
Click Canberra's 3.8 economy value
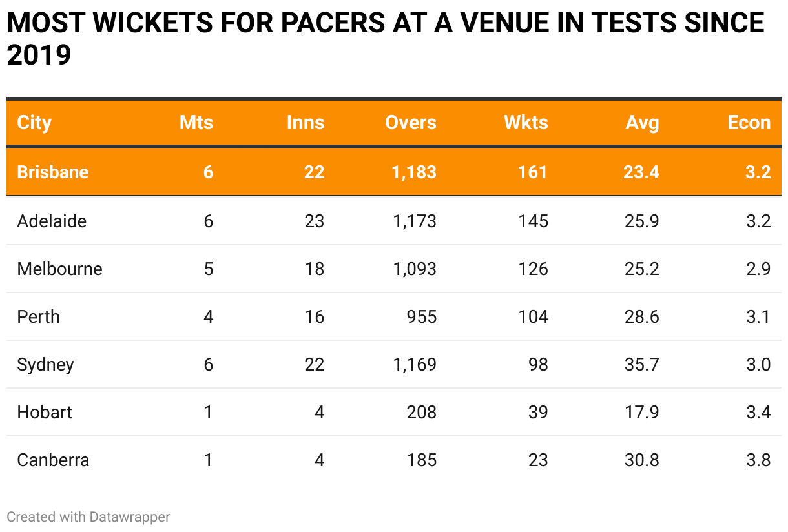tap(758, 460)
